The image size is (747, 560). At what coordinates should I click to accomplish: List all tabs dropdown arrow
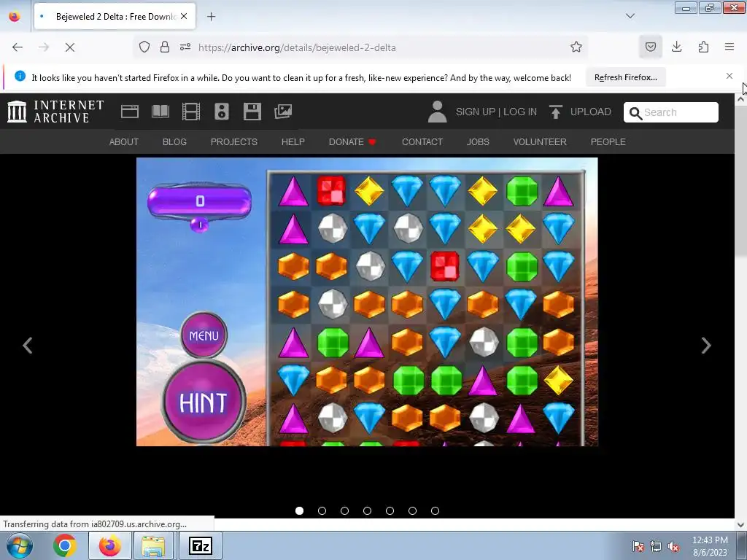[x=630, y=16]
